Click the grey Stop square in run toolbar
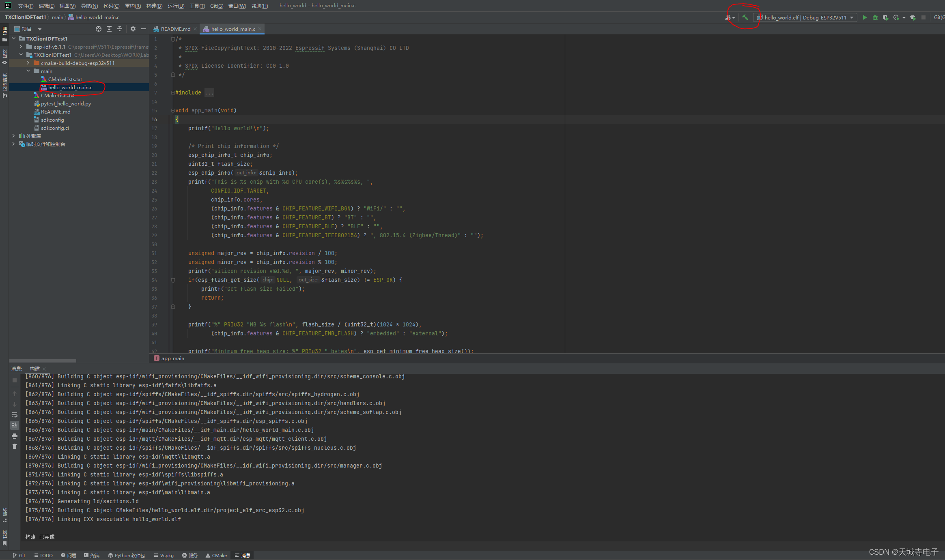This screenshot has width=945, height=560. 923,17
